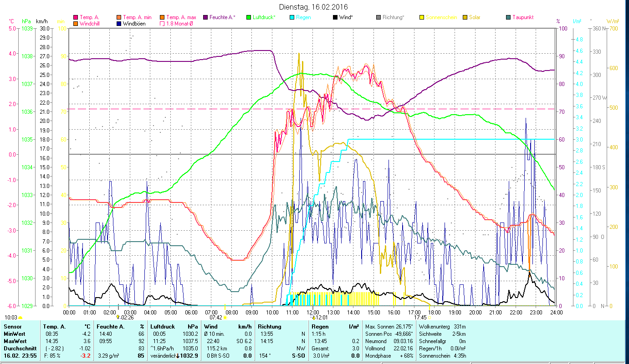Screen dimensions: 629x364
Task: Click the falling pressure arrow beside 1032.9
Action: pos(178,356)
